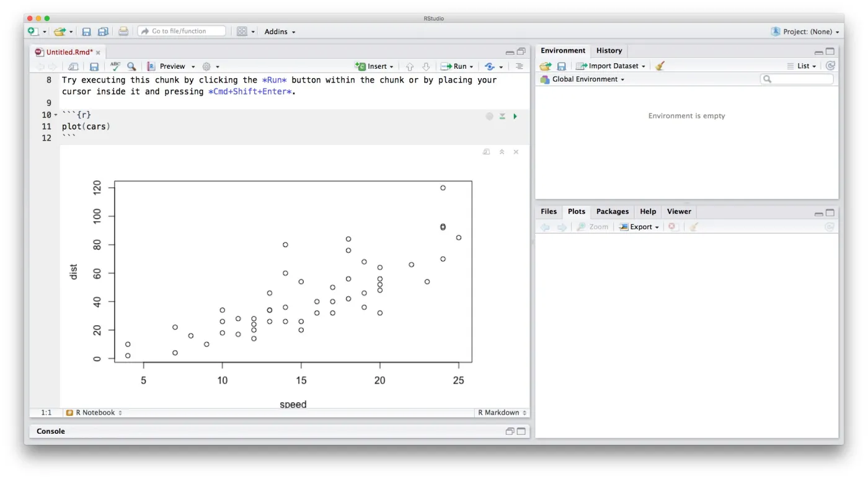This screenshot has height=479, width=868.
Task: Save the Rmd from the editor toolbar
Action: click(94, 66)
